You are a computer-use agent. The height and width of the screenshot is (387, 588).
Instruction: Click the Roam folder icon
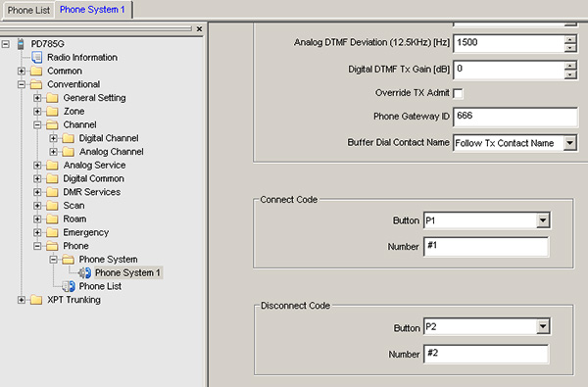52,219
